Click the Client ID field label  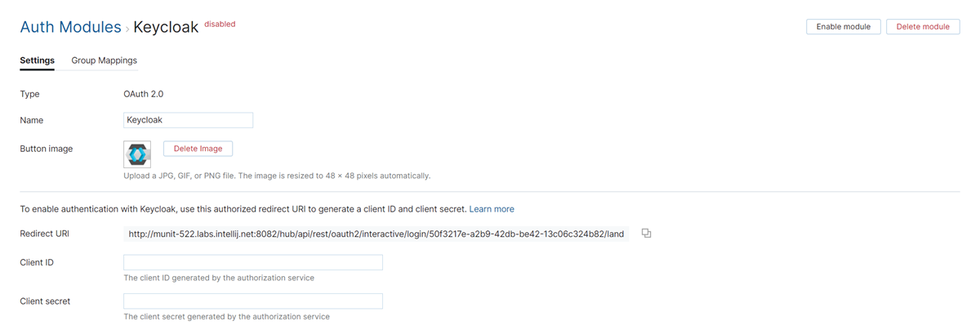click(37, 263)
